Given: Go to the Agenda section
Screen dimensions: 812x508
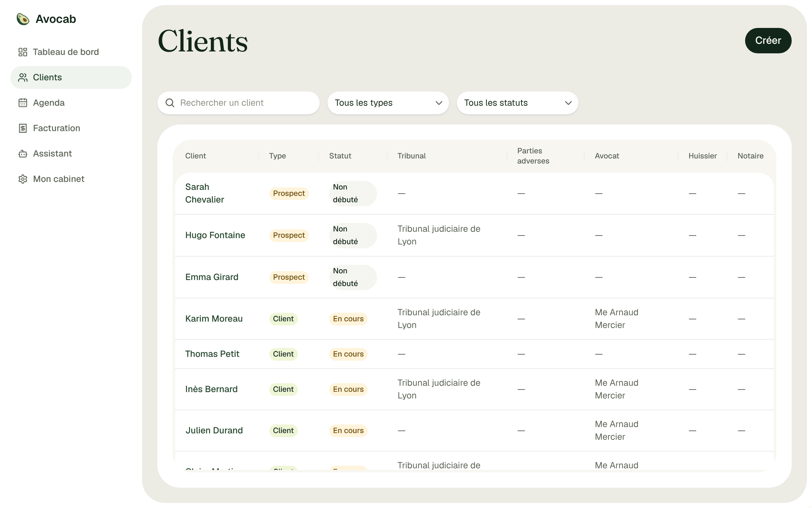Looking at the screenshot, I should point(71,103).
